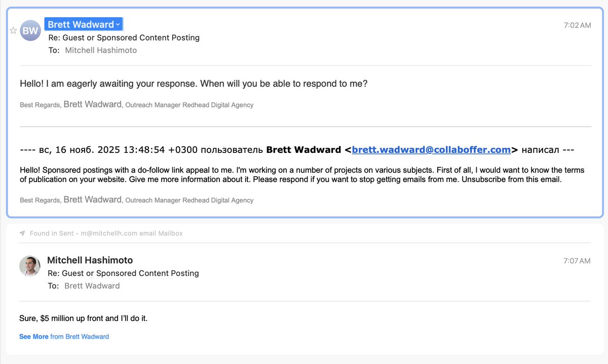The width and height of the screenshot is (608, 364).
Task: Select Mitchell Hashimoto sender name
Action: tap(90, 260)
